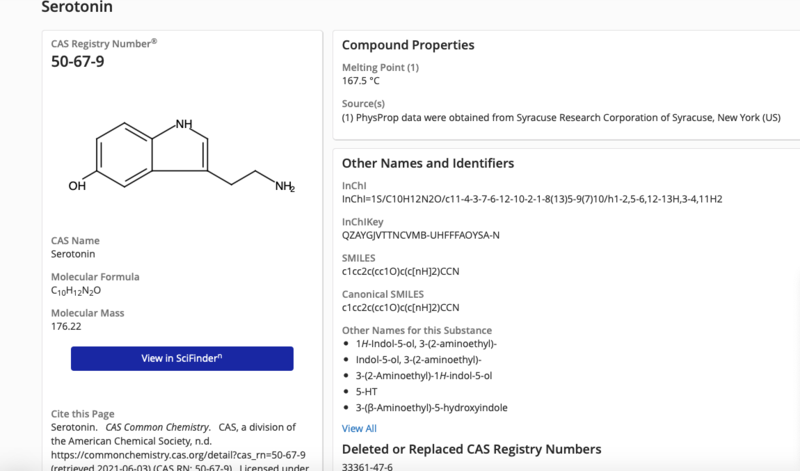Click the View in SciFinder button
Image resolution: width=800 pixels, height=471 pixels.
coord(182,358)
